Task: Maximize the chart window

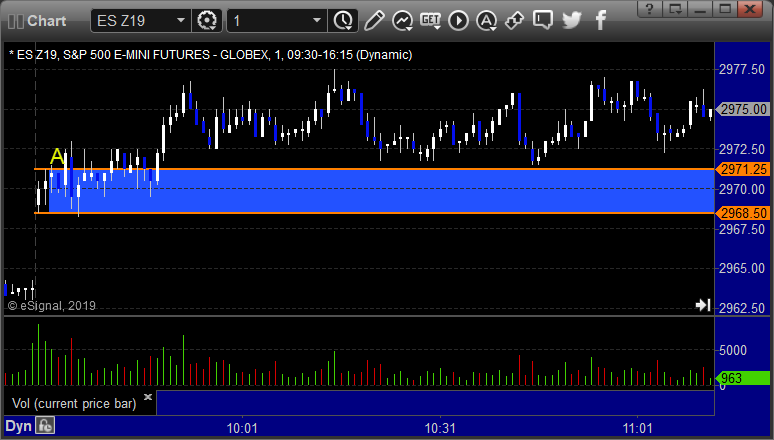Action: pyautogui.click(x=725, y=9)
